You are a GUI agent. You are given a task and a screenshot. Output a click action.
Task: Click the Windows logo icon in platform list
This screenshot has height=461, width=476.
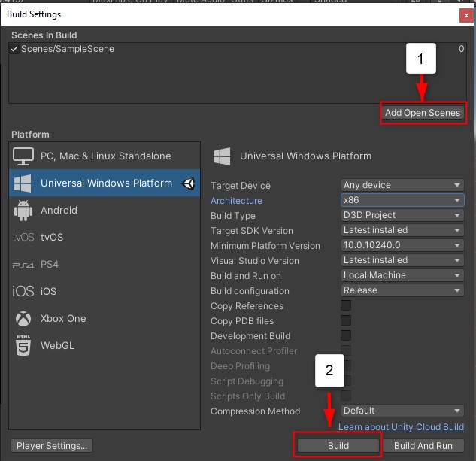(x=23, y=183)
